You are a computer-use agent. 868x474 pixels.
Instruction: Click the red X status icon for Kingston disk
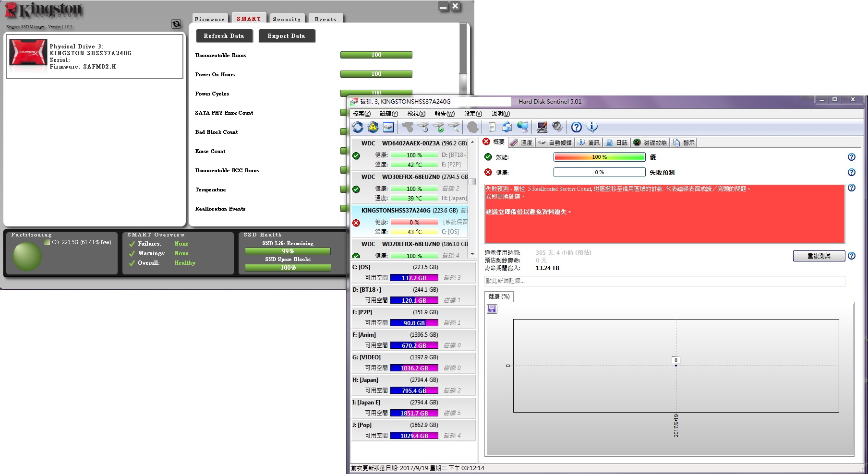pos(356,223)
